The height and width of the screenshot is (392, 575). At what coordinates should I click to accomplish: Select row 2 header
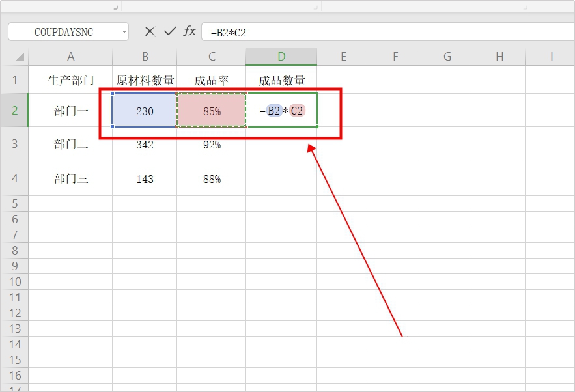(x=14, y=111)
